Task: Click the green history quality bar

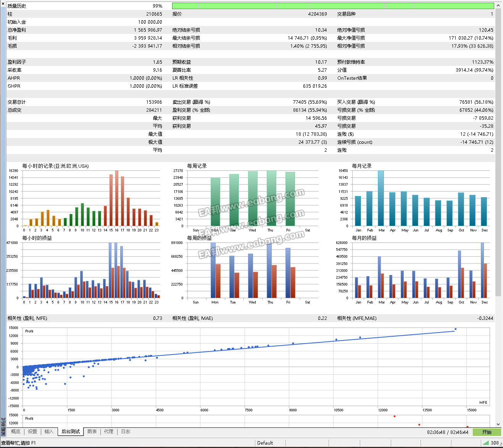Action: (x=333, y=6)
